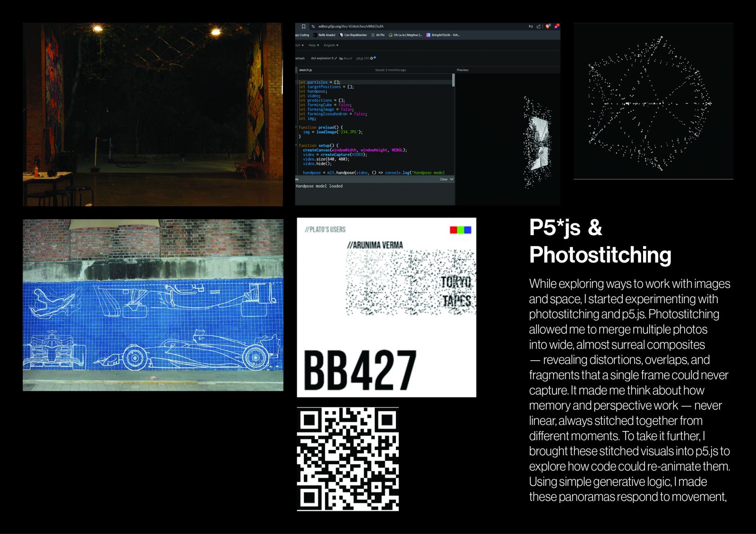Viewport: 756px width, 534px height.
Task: Click the 'let formingIcosahedron' code line
Action: tap(333, 114)
